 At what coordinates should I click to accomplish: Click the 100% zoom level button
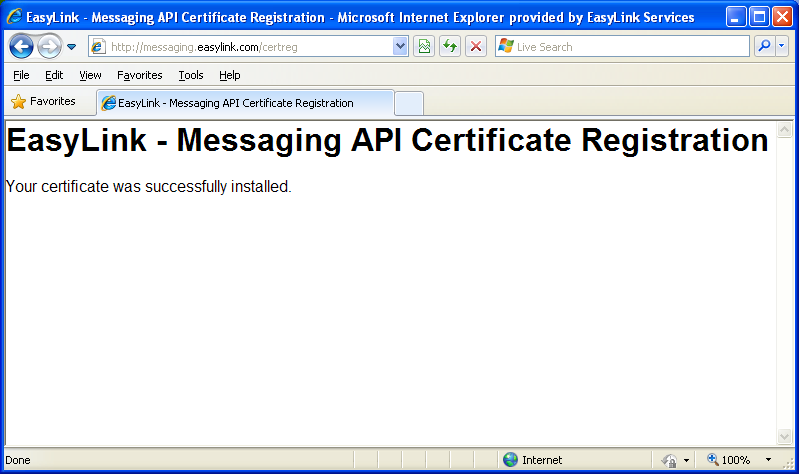[x=729, y=460]
